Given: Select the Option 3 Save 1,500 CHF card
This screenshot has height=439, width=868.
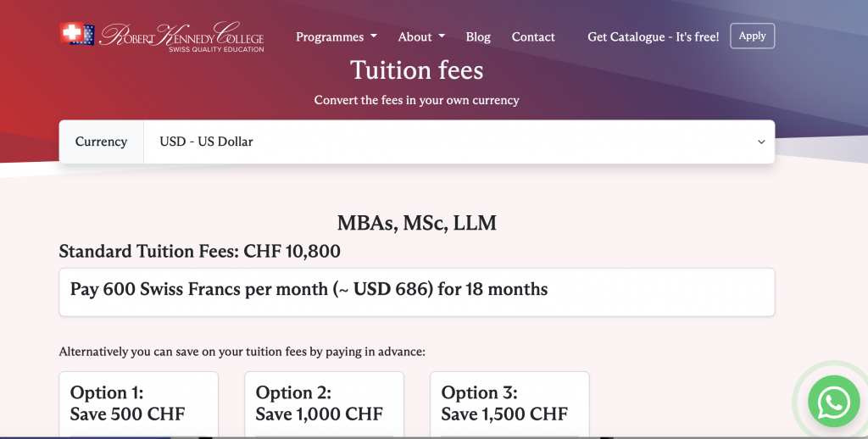Looking at the screenshot, I should (509, 404).
